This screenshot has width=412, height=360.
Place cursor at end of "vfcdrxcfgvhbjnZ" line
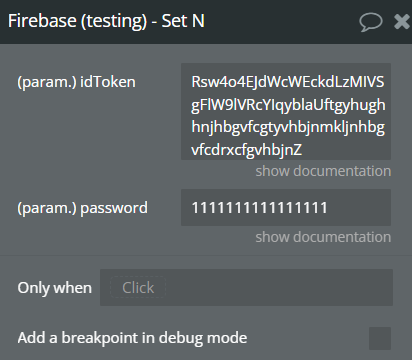pos(302,150)
